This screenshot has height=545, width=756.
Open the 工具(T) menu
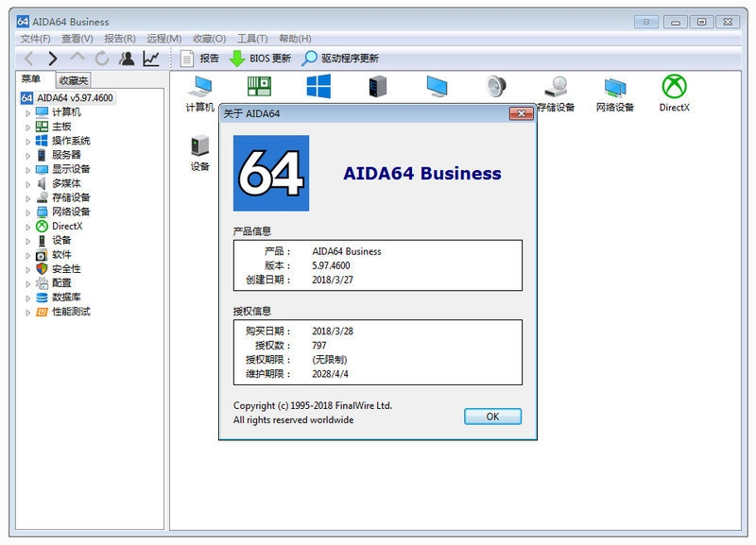252,39
